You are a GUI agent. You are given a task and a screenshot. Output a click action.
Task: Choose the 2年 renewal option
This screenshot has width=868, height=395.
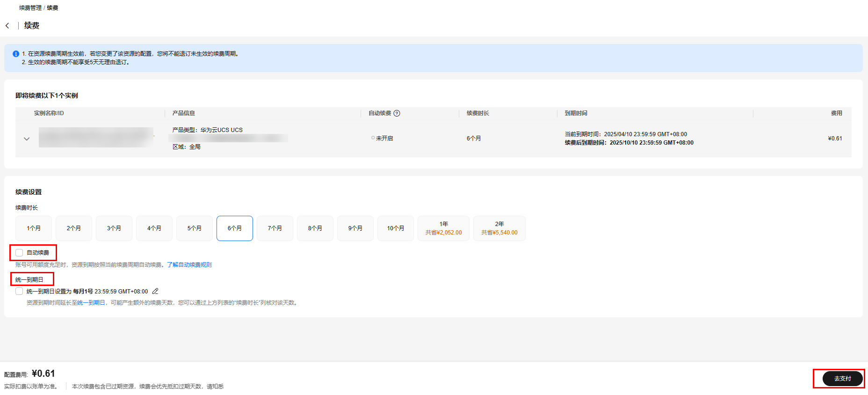pyautogui.click(x=499, y=228)
